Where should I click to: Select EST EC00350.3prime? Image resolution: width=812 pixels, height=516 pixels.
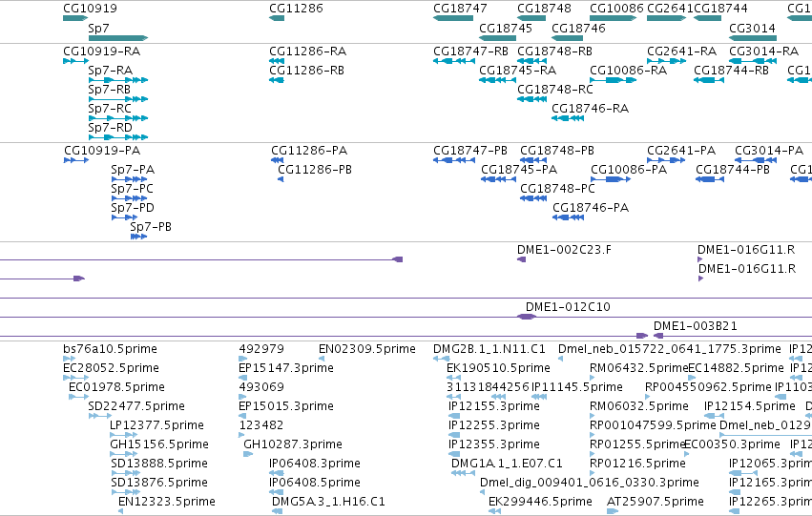point(732,444)
